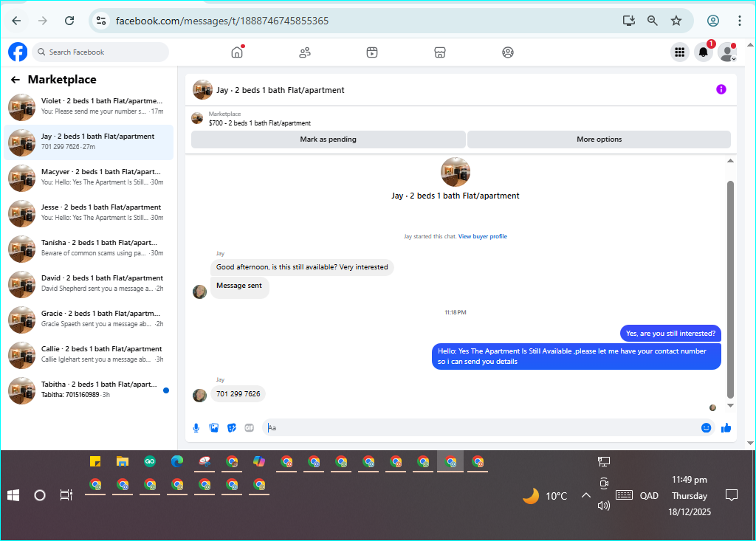The image size is (756, 541).
Task: Record a voice clip with microphone icon
Action: pos(196,427)
